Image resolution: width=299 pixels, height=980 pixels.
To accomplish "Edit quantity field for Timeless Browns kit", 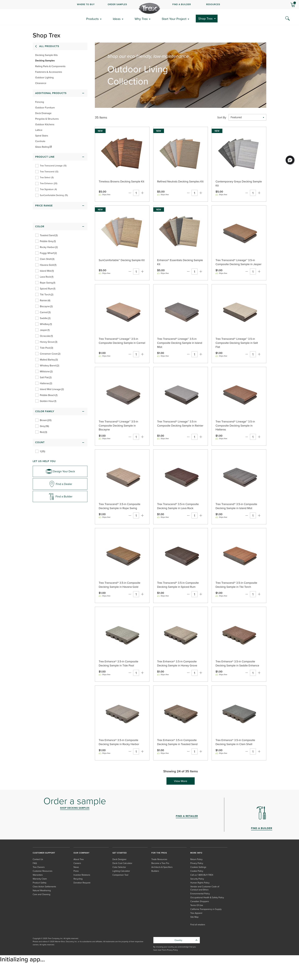I will point(136,193).
